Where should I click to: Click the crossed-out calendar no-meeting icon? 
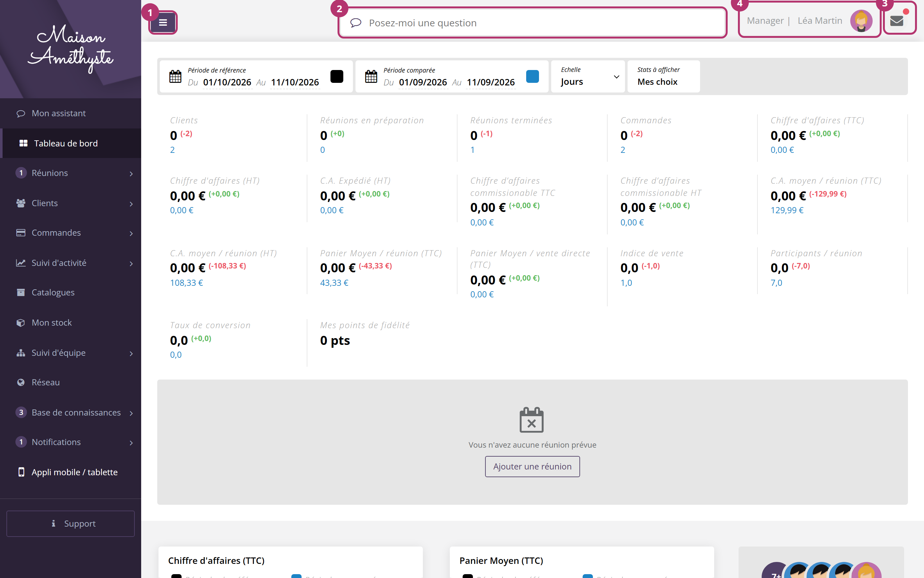[x=532, y=420]
